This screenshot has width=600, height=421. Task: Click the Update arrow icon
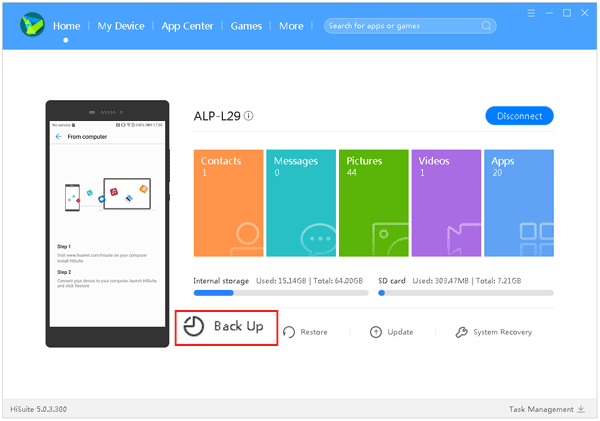[376, 332]
